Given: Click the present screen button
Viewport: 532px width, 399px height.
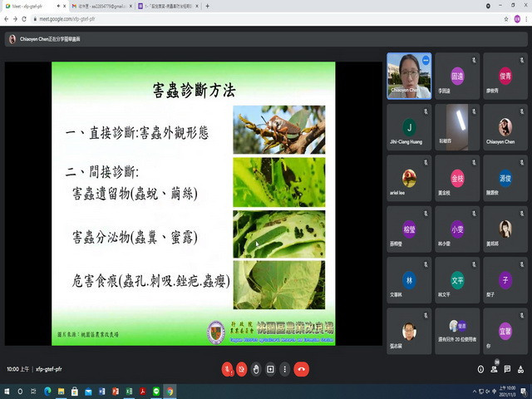Looking at the screenshot, I should [270, 369].
